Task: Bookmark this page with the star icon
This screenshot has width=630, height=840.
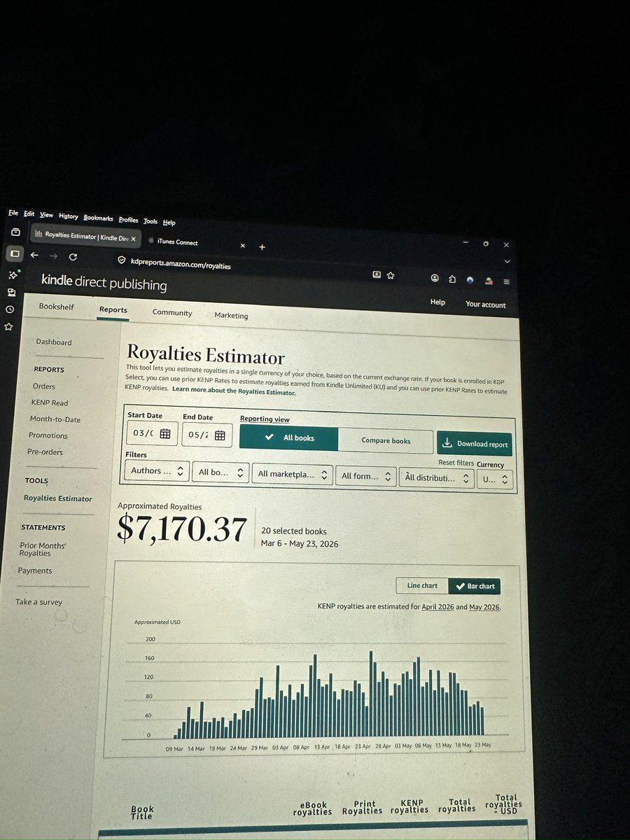Action: pyautogui.click(x=391, y=275)
